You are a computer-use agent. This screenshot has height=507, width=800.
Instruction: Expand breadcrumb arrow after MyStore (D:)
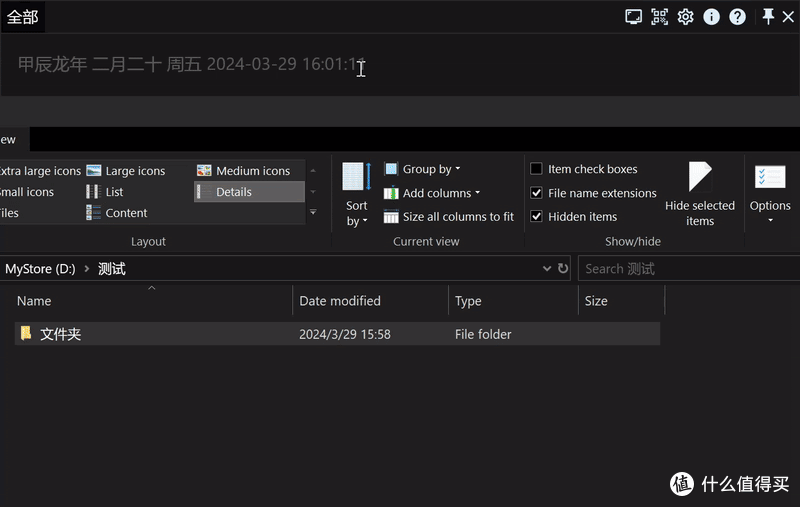point(87,268)
